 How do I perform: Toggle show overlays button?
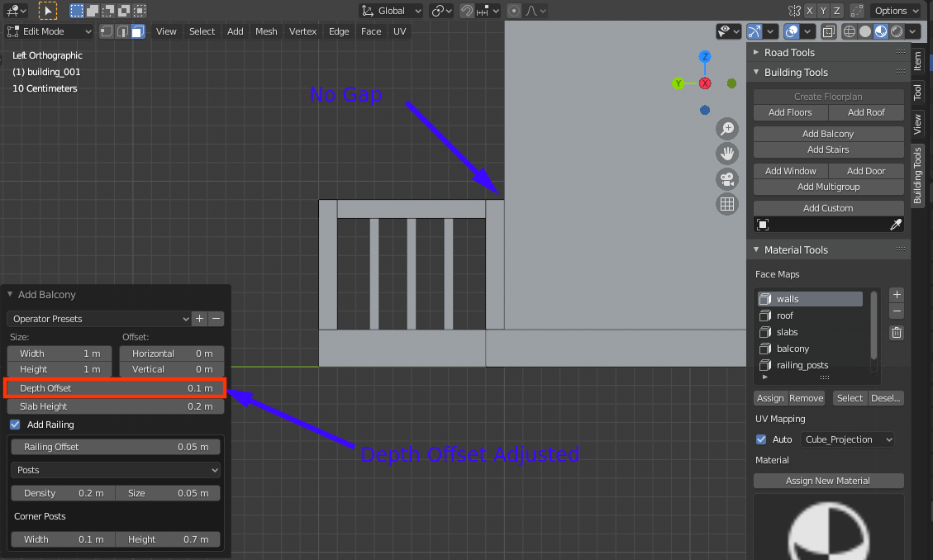(792, 31)
